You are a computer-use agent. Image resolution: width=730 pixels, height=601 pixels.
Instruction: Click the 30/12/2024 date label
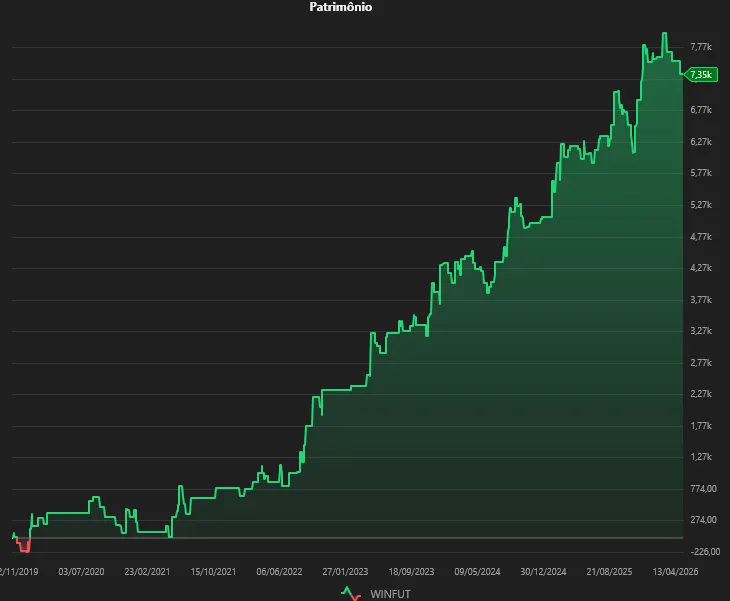[543, 572]
